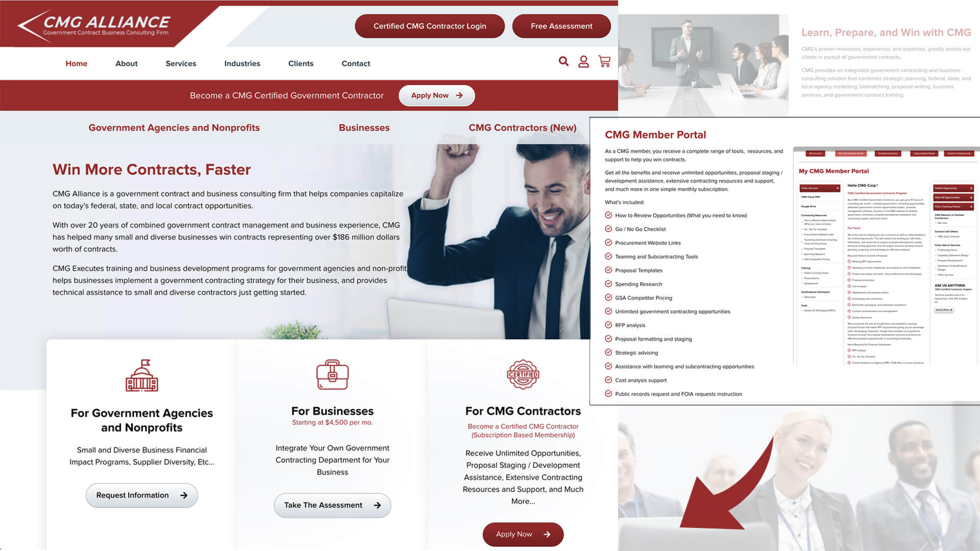Expand the Services navigation dropdown
The image size is (980, 551).
pyautogui.click(x=181, y=63)
